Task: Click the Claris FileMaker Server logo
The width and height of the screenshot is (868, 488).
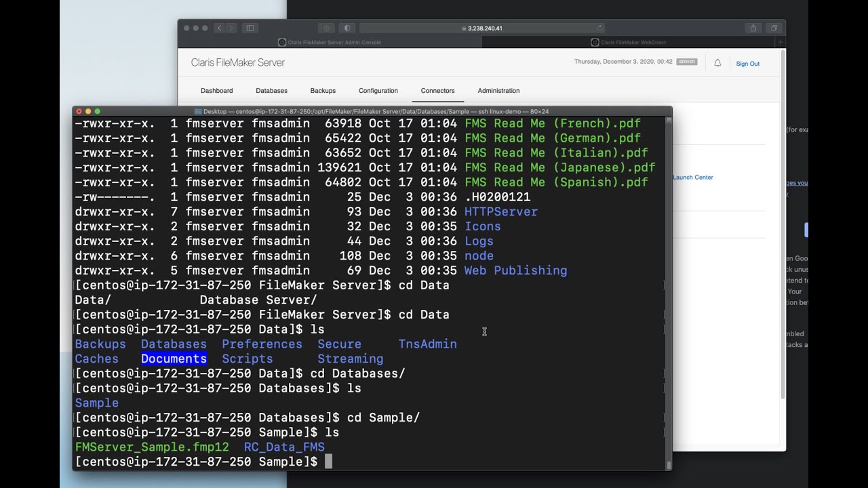Action: 237,62
